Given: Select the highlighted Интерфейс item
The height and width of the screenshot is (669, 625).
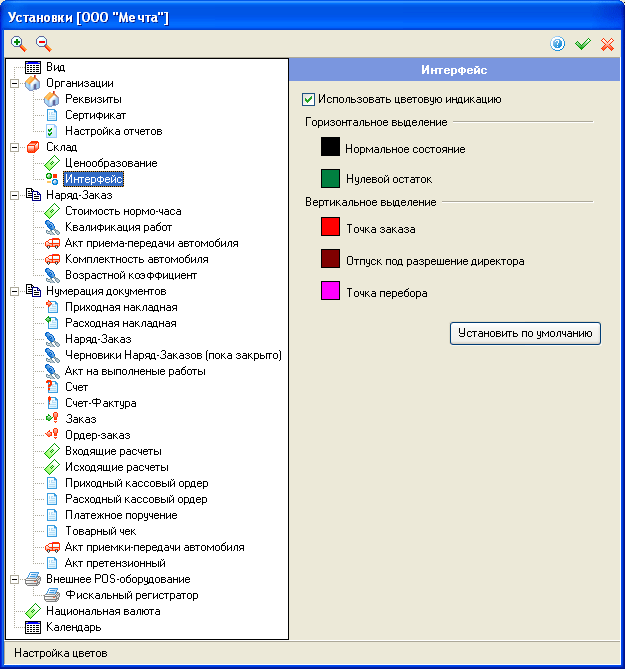Looking at the screenshot, I should coord(94,179).
